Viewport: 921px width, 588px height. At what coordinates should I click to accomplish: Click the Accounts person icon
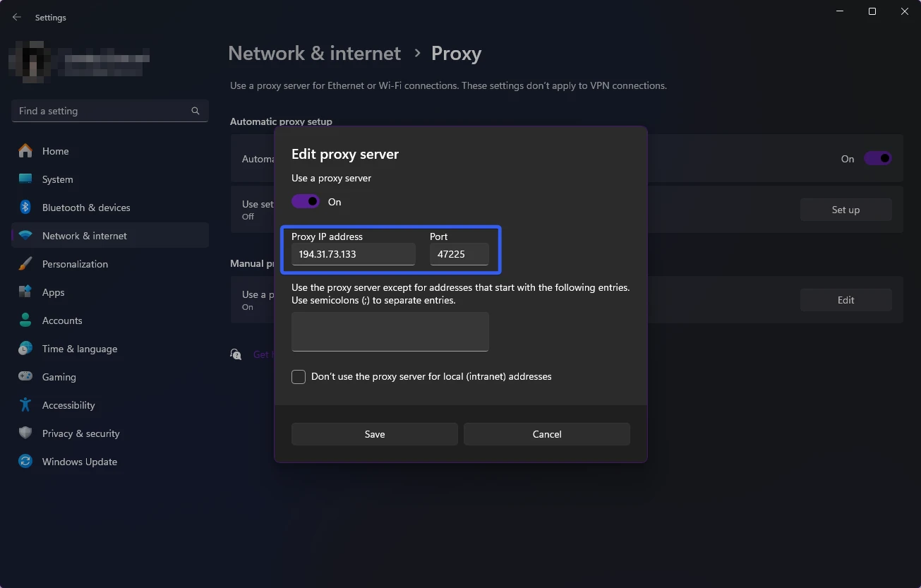click(25, 320)
